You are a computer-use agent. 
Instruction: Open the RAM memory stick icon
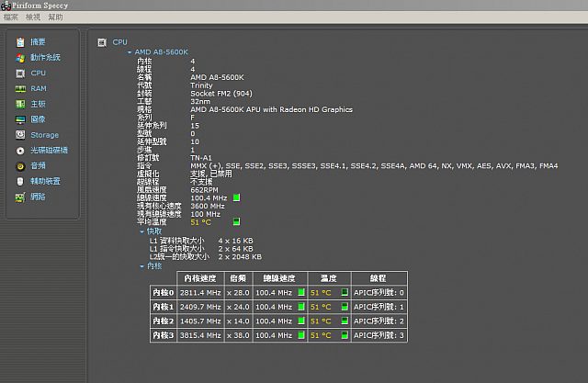click(20, 89)
